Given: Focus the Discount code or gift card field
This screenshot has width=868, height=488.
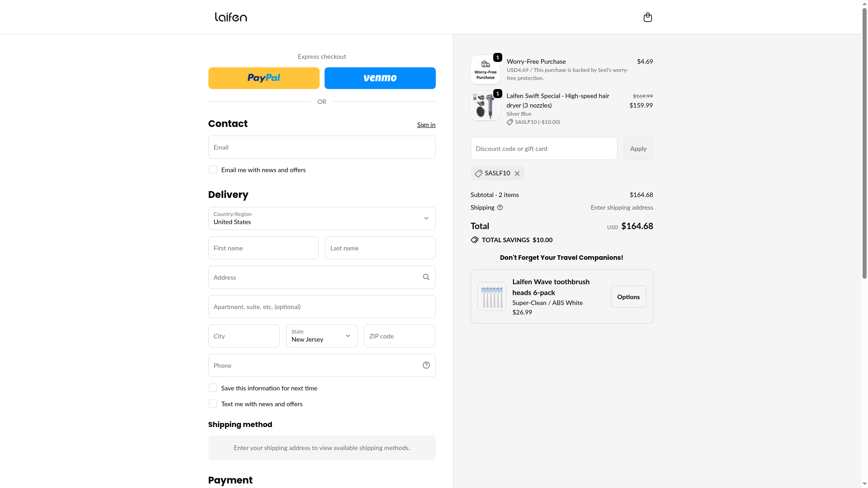Looking at the screenshot, I should [x=543, y=148].
